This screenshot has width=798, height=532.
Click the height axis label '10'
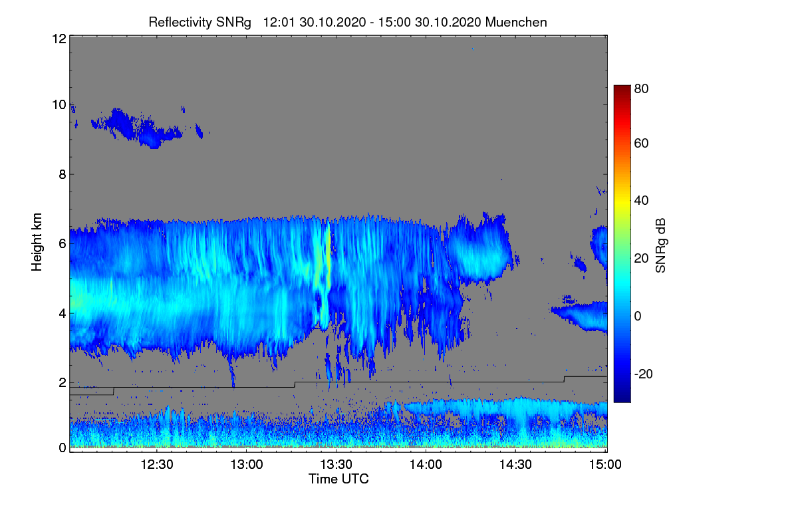pos(59,105)
